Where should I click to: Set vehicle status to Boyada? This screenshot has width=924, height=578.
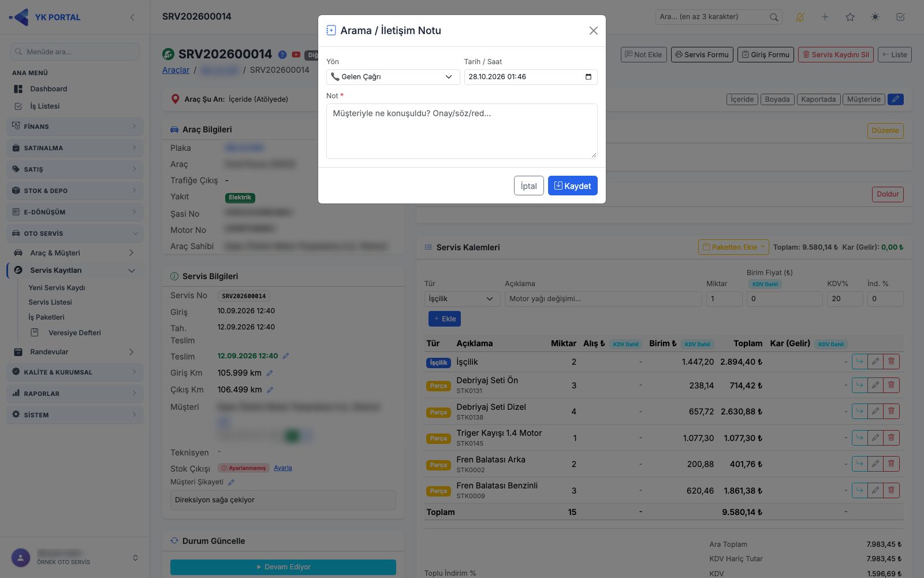(777, 99)
